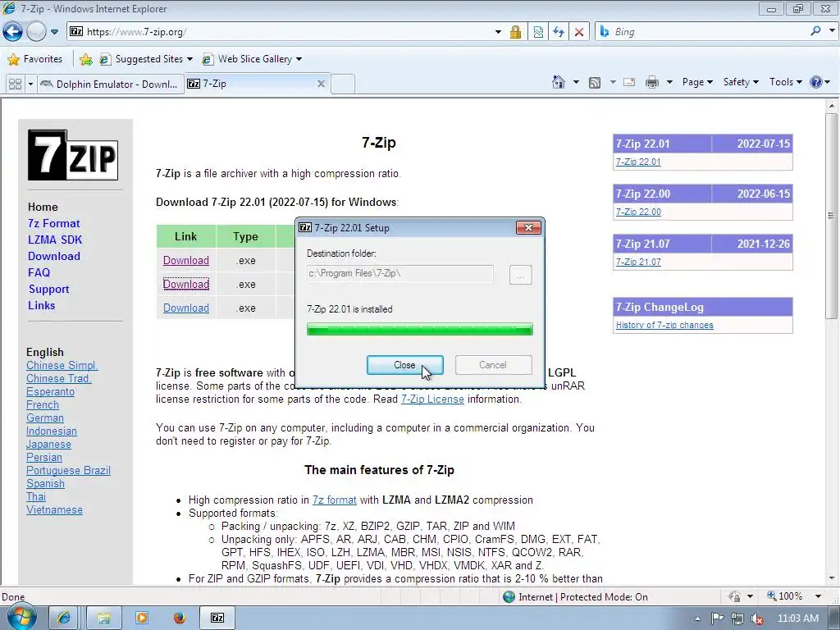
Task: Click the Refresh page icon
Action: [x=559, y=32]
